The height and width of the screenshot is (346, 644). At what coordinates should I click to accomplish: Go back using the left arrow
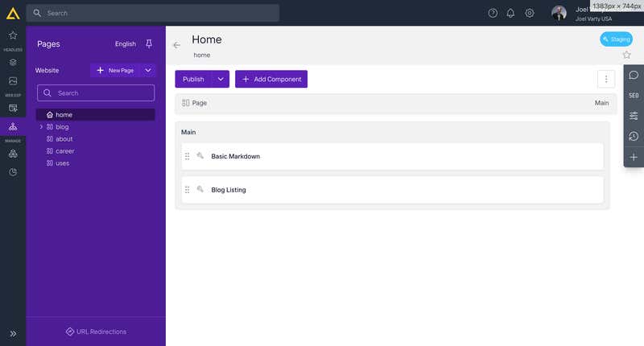click(176, 45)
